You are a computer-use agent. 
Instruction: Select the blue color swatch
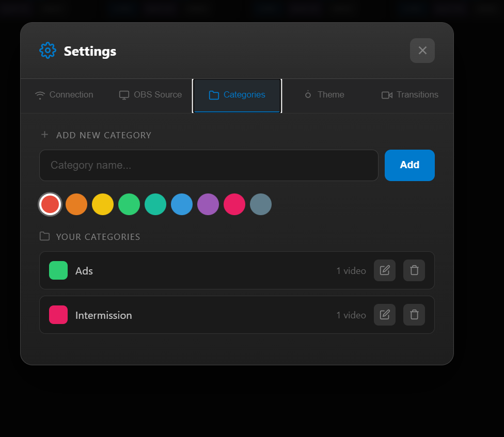[182, 204]
